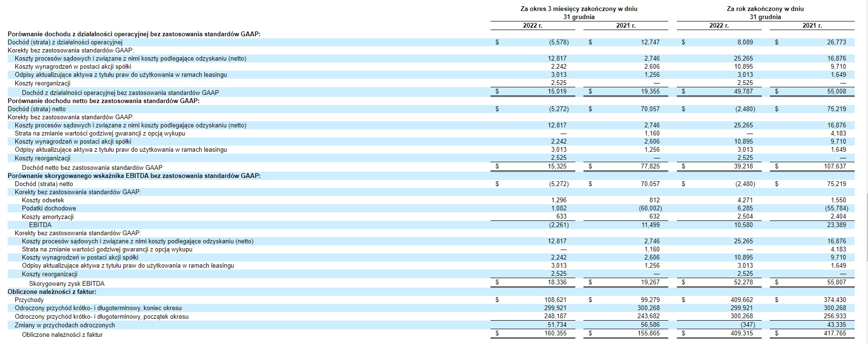Screen dimensions: 868x344
Task: Click the "Za okres 3 miesięcy zakończony w dniu" header
Action: pos(579,9)
